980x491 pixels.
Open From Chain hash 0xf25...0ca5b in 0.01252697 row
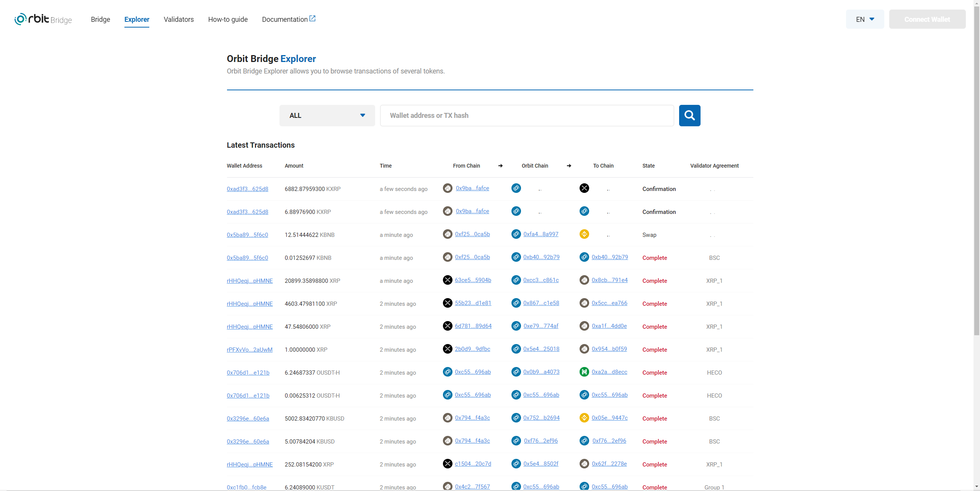click(472, 257)
